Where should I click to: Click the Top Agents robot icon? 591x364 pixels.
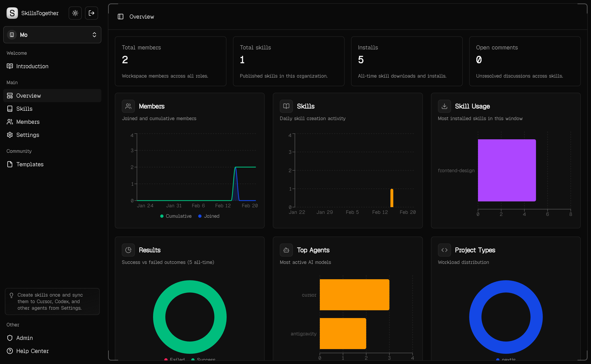tap(286, 250)
